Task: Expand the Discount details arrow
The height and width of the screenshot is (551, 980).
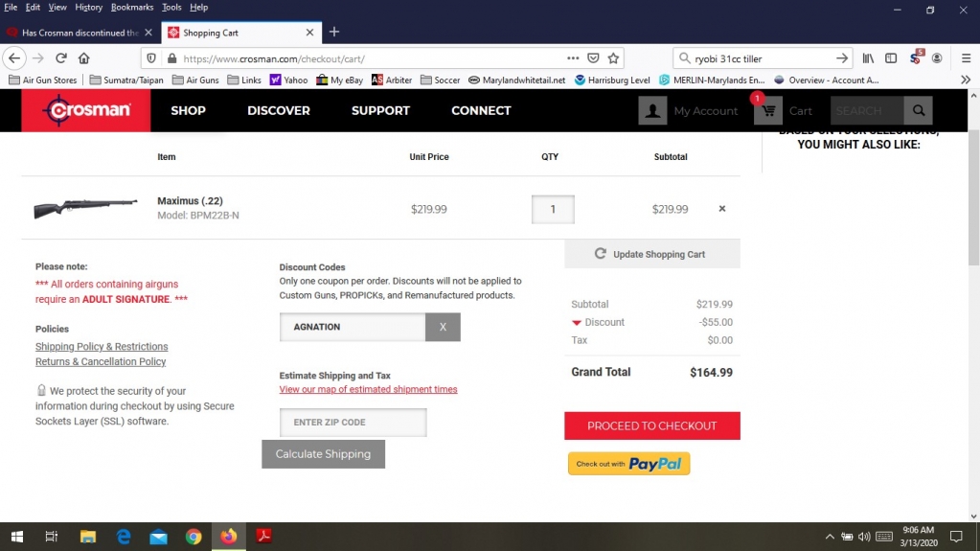Action: coord(577,323)
